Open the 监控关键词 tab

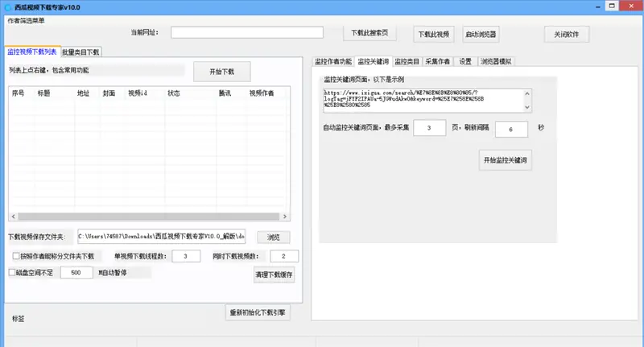pos(373,61)
